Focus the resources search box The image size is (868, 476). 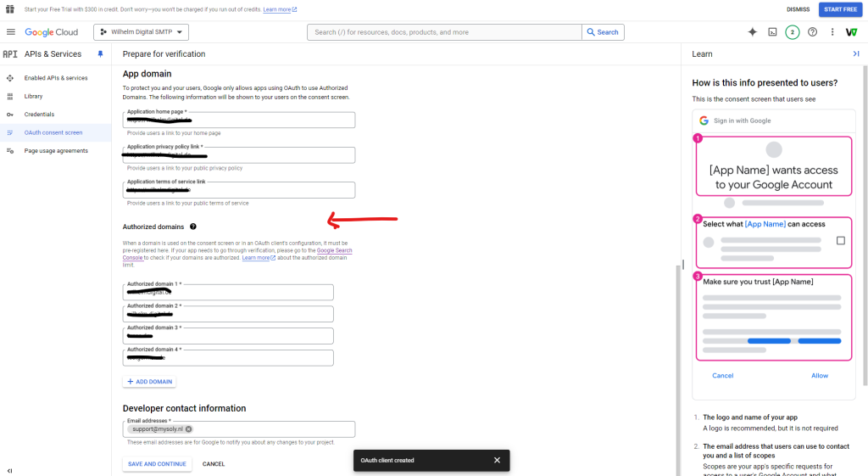444,32
